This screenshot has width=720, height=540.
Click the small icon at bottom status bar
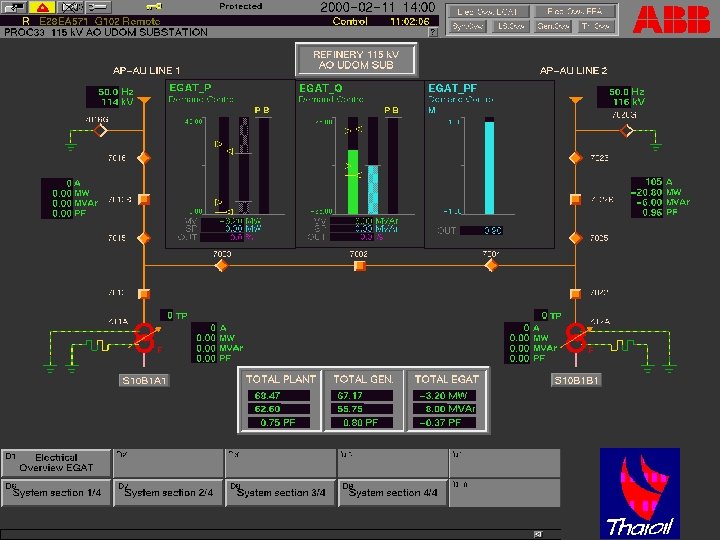pyautogui.click(x=538, y=534)
